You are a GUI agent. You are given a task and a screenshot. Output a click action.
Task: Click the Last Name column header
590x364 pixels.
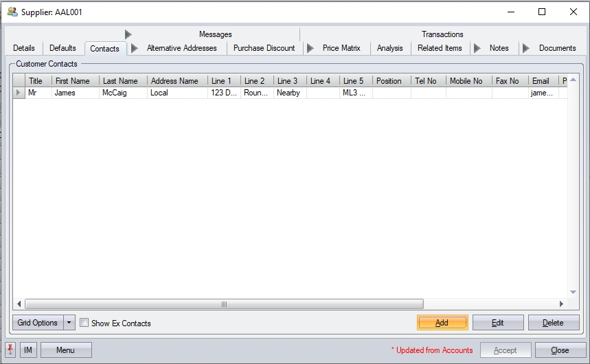pos(123,80)
